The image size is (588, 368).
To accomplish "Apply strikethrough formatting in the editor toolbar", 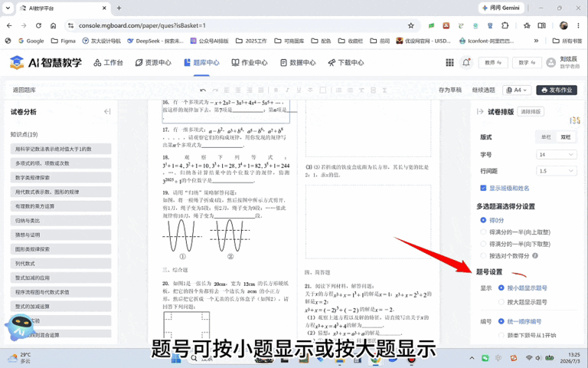I will tap(310, 90).
